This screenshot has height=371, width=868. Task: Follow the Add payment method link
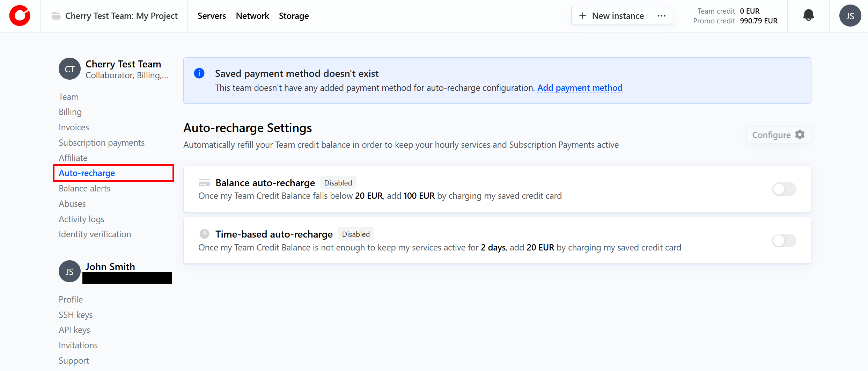[x=580, y=88]
